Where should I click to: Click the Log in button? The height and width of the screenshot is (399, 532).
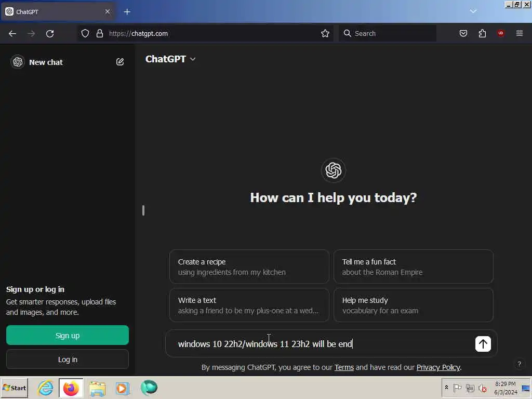[68, 360]
